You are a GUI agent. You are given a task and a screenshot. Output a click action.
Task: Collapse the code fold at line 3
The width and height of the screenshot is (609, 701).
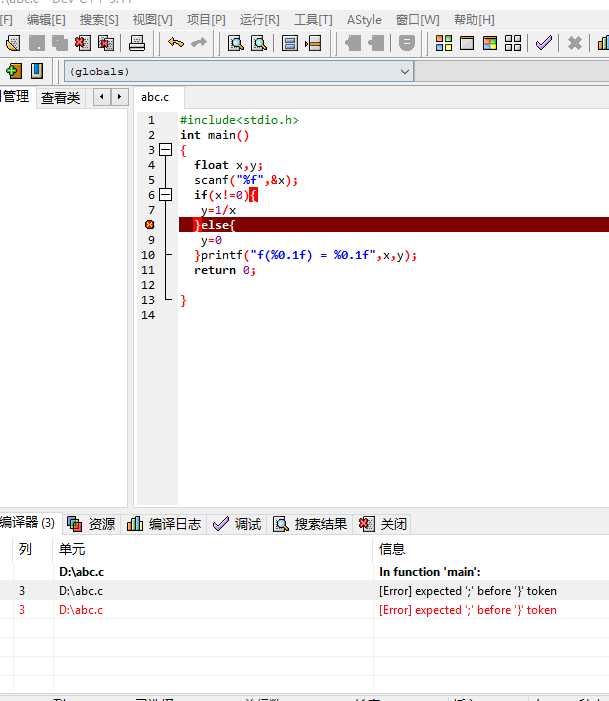click(165, 149)
